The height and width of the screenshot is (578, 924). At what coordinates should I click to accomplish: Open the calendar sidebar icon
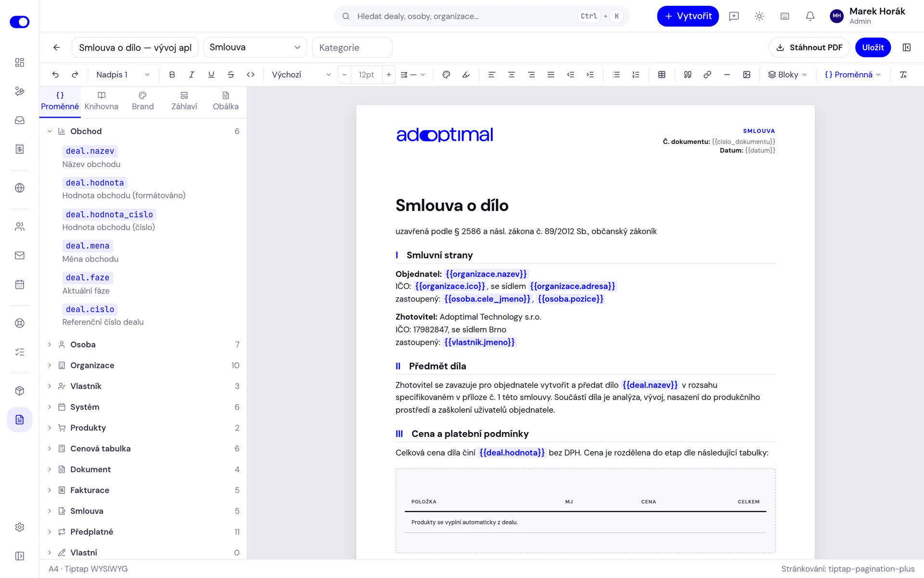[19, 284]
